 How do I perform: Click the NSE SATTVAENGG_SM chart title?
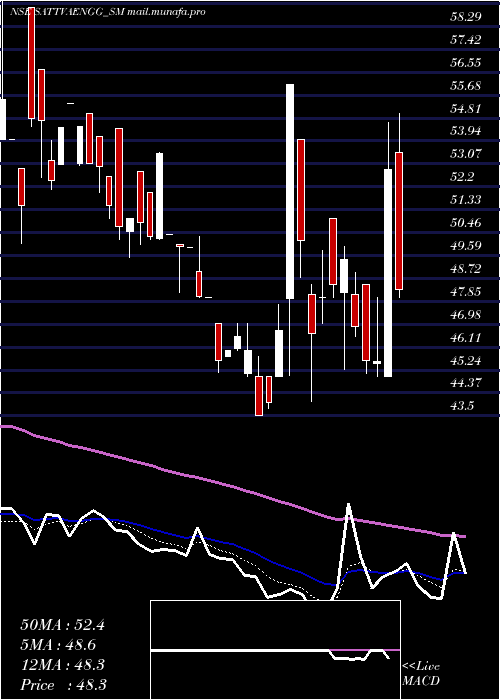point(107,12)
